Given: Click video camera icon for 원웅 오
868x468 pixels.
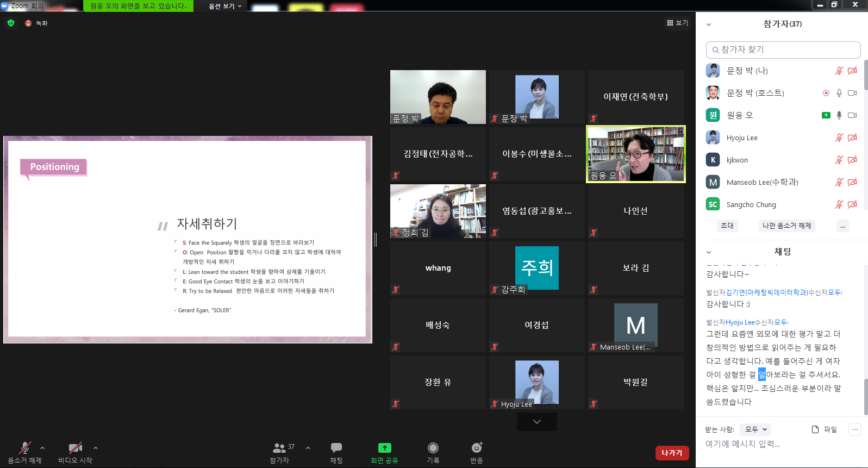Looking at the screenshot, I should click(x=852, y=115).
